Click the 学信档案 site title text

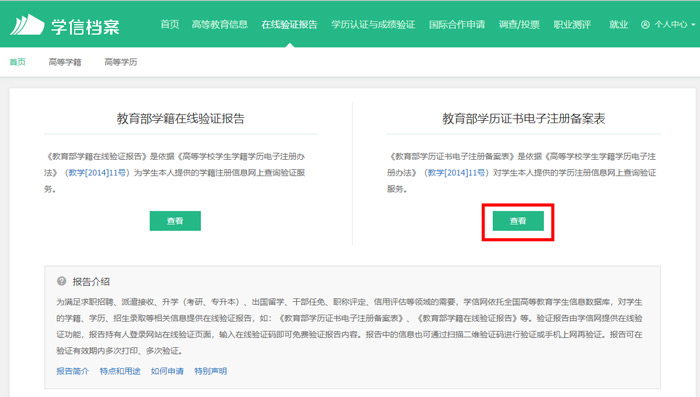point(85,27)
